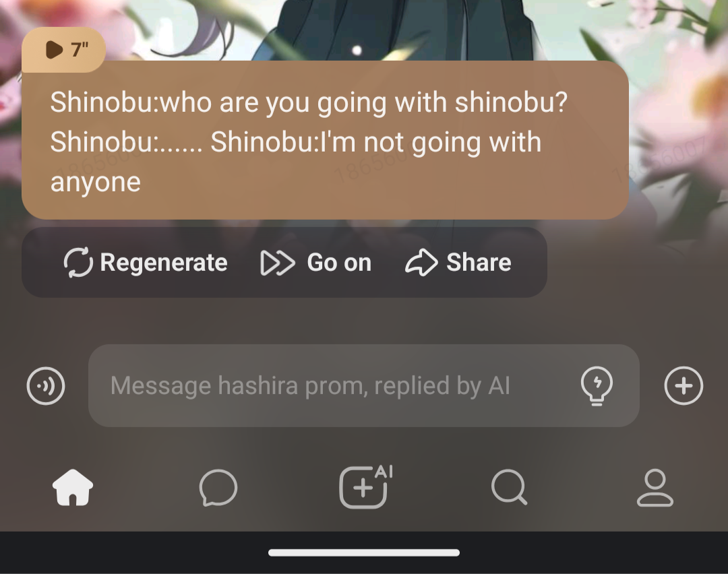Click the Regenerate button
Viewport: 728px width, 574px height.
tap(146, 263)
